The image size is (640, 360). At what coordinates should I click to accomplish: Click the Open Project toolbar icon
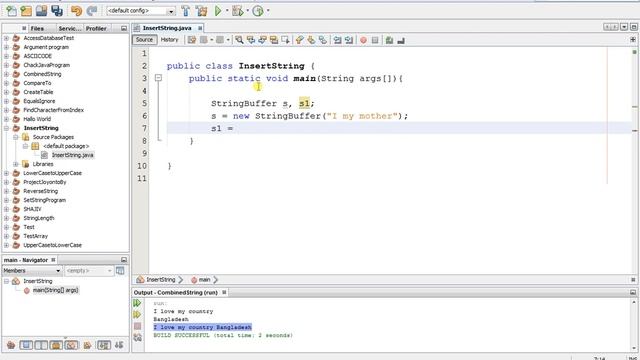pos(41,11)
